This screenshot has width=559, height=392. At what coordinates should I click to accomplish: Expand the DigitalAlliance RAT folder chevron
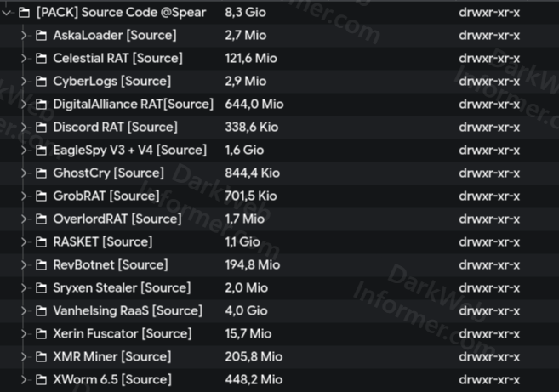(24, 105)
